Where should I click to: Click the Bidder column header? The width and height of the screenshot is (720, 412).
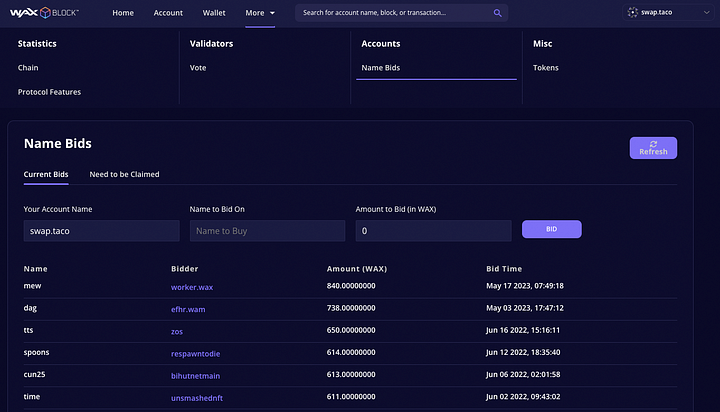pos(185,269)
